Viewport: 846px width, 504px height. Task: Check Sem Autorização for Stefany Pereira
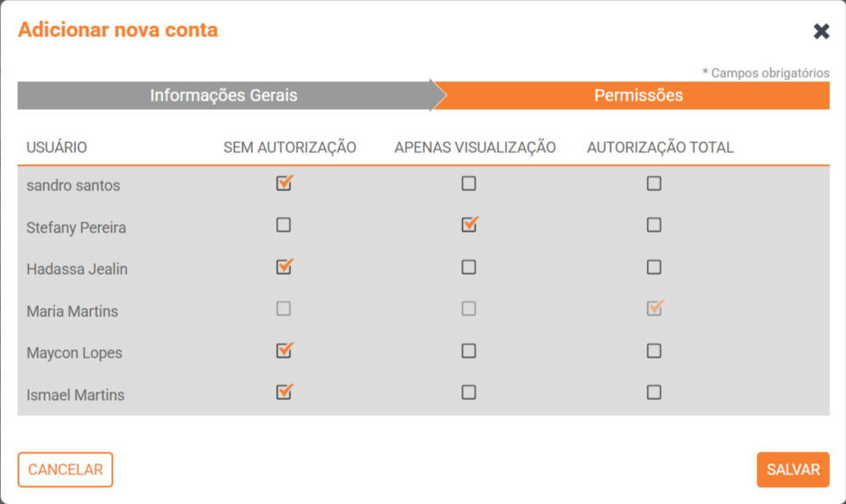point(283,225)
